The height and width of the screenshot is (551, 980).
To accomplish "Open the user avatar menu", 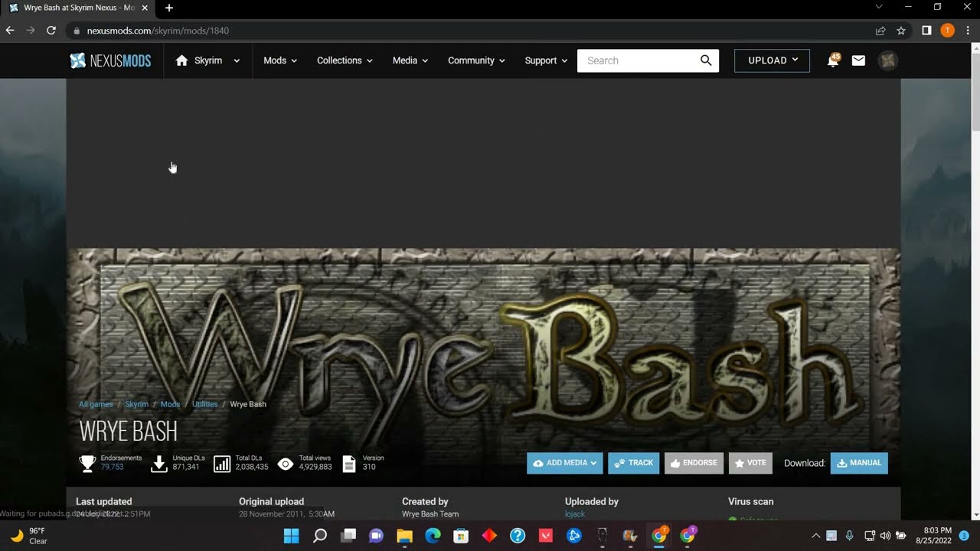I will [x=888, y=60].
